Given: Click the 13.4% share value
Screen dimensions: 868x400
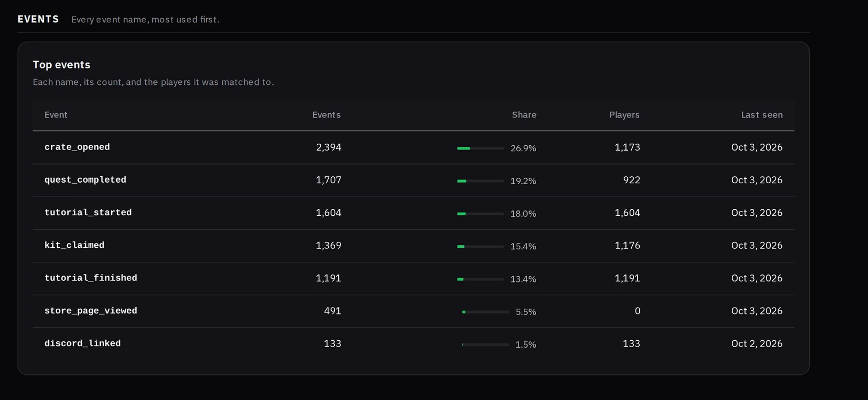Looking at the screenshot, I should 523,279.
